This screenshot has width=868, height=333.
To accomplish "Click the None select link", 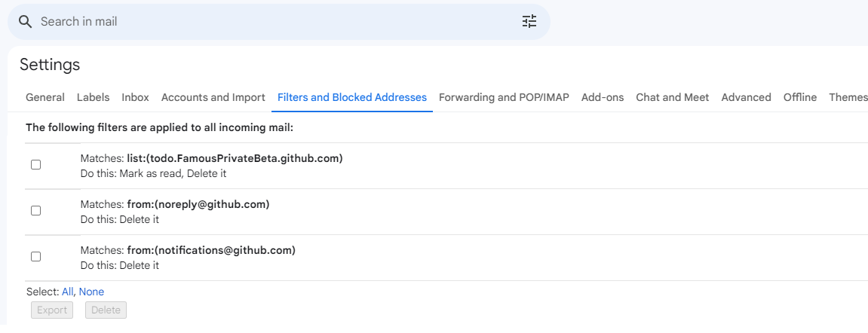I will tap(91, 292).
